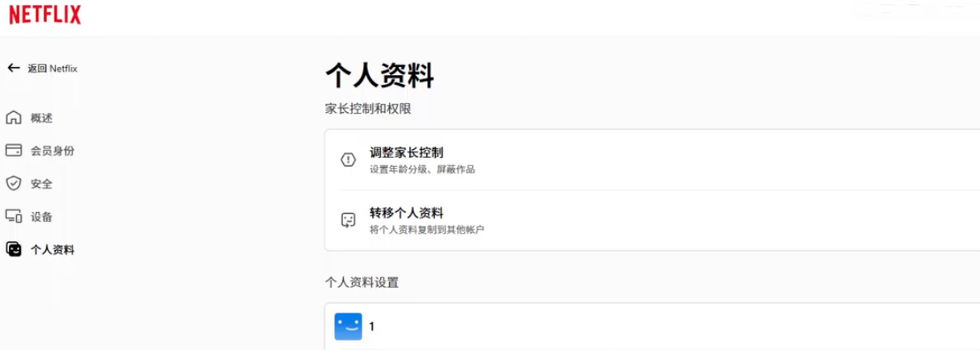The height and width of the screenshot is (350, 980).
Task: Open 转移个人资料 option
Action: point(652,220)
